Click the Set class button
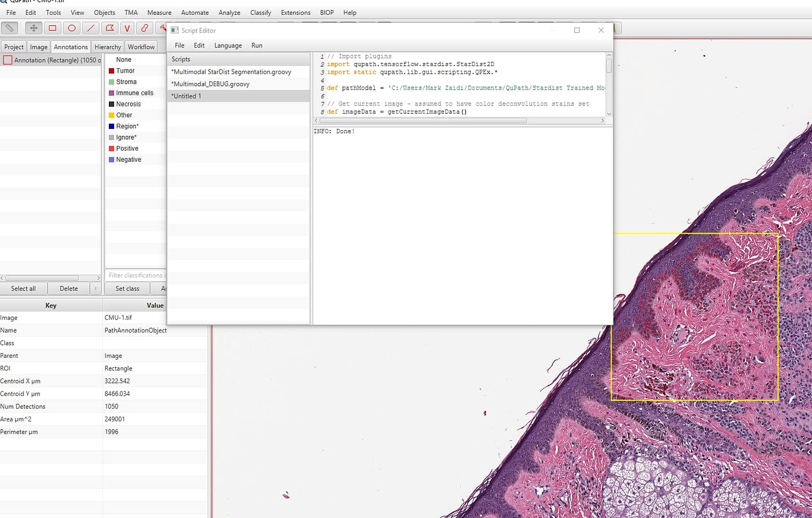The image size is (812, 518). pyautogui.click(x=127, y=288)
